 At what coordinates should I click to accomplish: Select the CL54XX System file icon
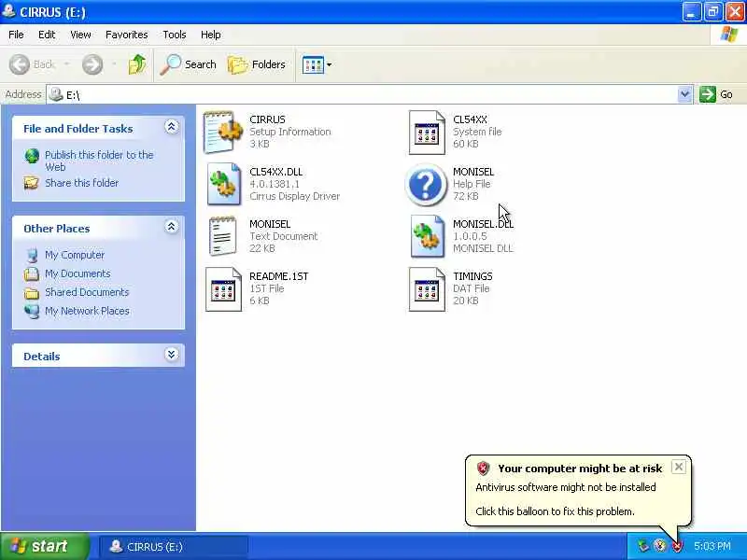coord(427,132)
